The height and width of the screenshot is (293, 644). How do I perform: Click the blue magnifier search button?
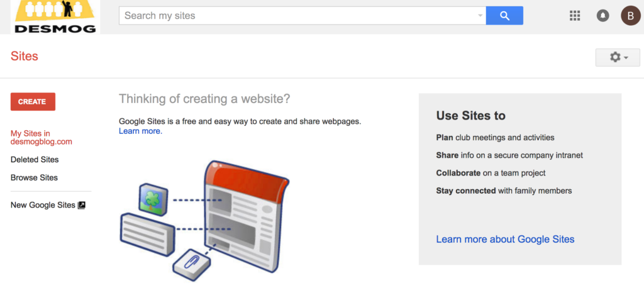pyautogui.click(x=504, y=16)
